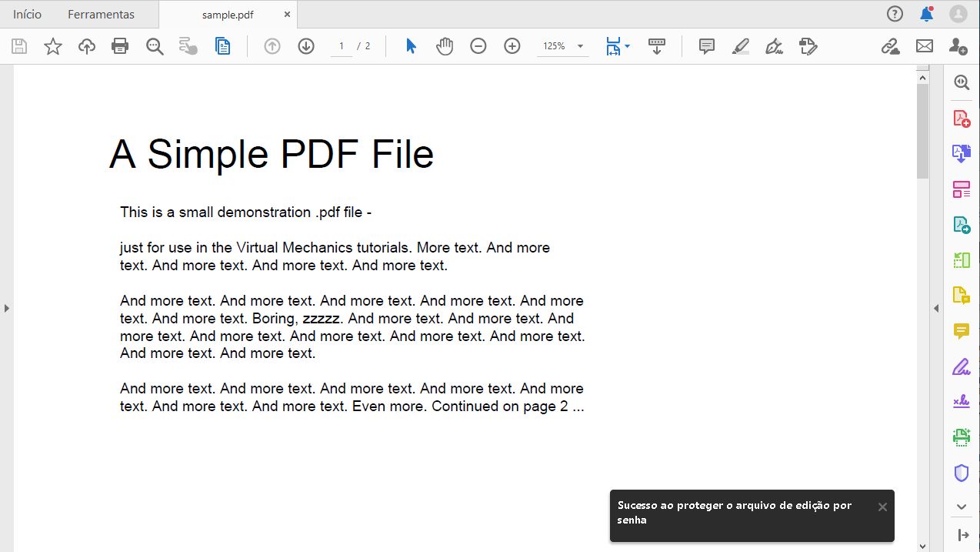Open Organize pages tool in side panel
Viewport: 980px width, 552px height.
pos(962,189)
